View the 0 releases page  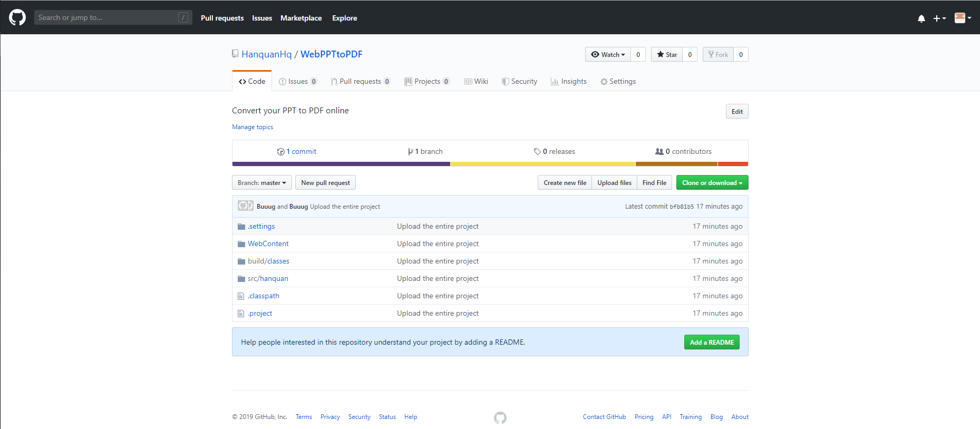click(x=554, y=151)
